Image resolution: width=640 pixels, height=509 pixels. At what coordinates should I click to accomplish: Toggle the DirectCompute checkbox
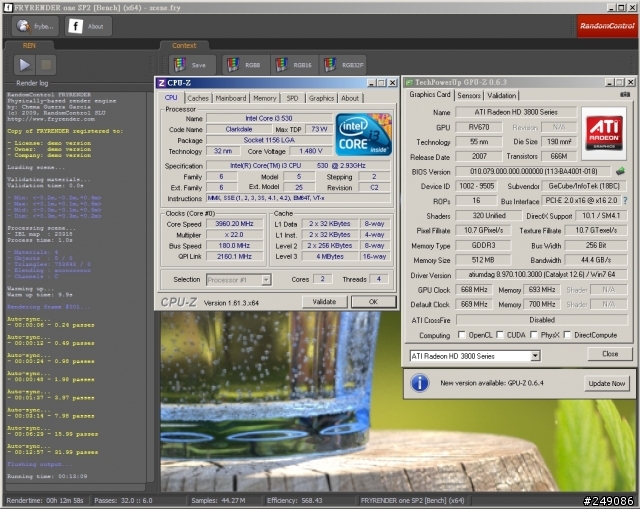pyautogui.click(x=567, y=335)
